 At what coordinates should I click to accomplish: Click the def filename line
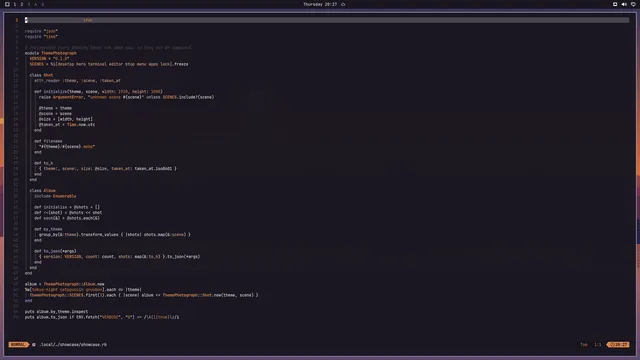coord(48,141)
